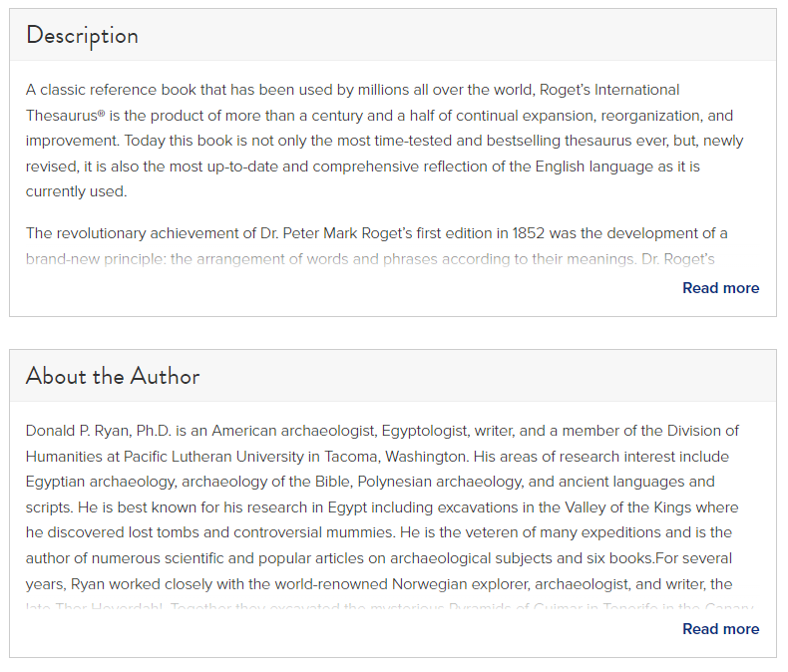788x672 pixels.
Task: Click the paragraph starting 'A classic reference book'
Action: 384,141
